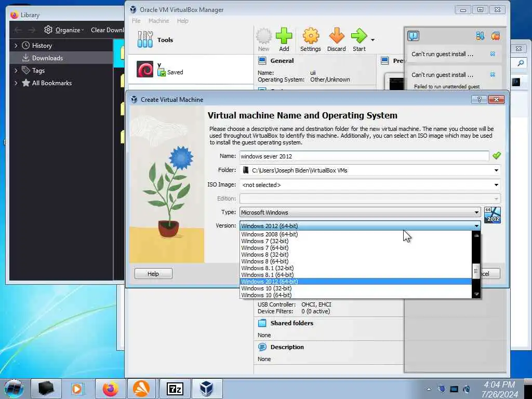Choose Windows 7 (64-bit) from list

355,248
